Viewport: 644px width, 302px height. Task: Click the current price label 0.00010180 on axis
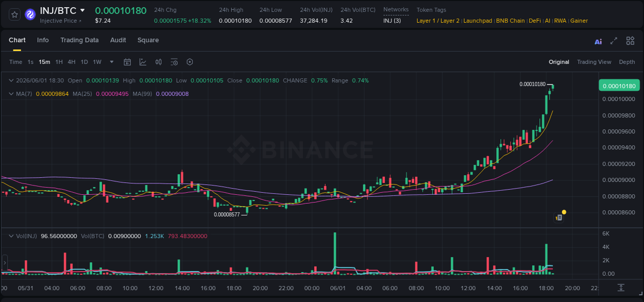point(619,86)
